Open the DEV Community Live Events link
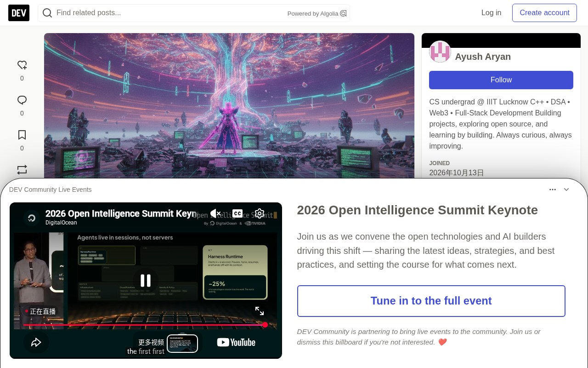Viewport: 588px width, 368px height. pos(51,190)
